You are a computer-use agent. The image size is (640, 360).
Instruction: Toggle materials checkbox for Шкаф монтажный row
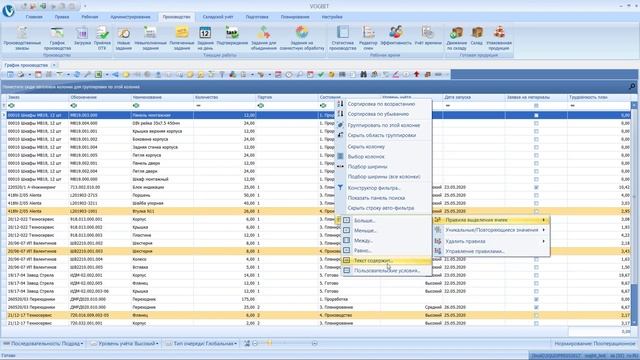pos(536,179)
